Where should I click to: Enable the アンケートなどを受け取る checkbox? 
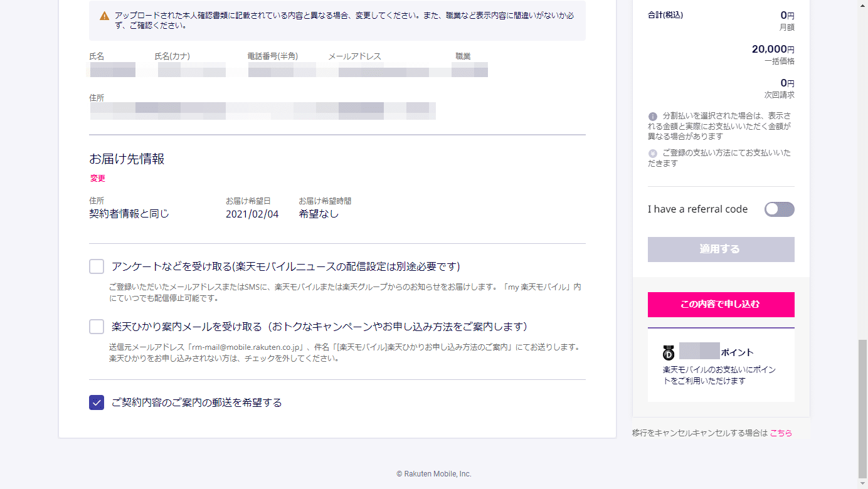coord(97,267)
